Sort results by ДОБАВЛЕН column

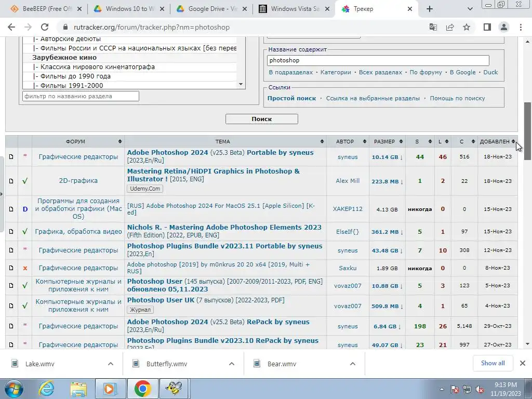[497, 141]
